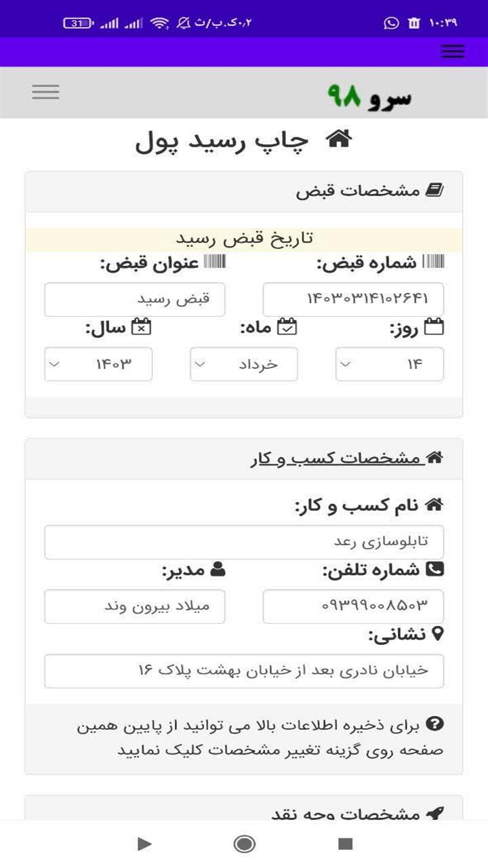
Task: Click the person icon beside مدیر label
Action: [218, 570]
